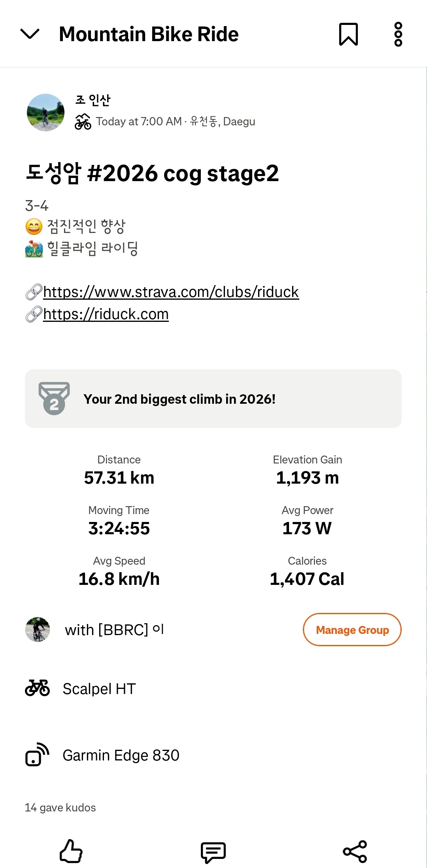This screenshot has height=868, width=427.
Task: Open the https://riduck.com link
Action: tap(106, 314)
